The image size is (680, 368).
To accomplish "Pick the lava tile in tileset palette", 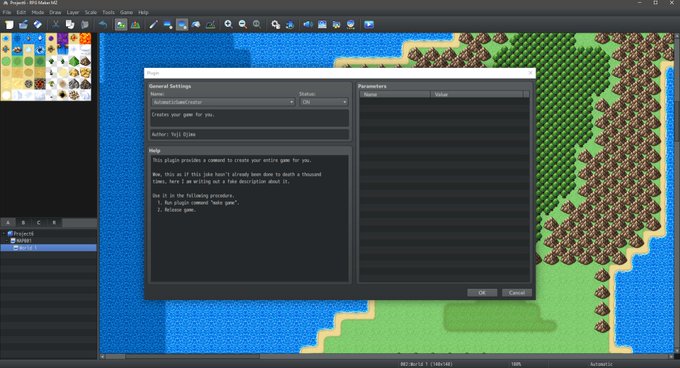I will pyautogui.click(x=85, y=39).
